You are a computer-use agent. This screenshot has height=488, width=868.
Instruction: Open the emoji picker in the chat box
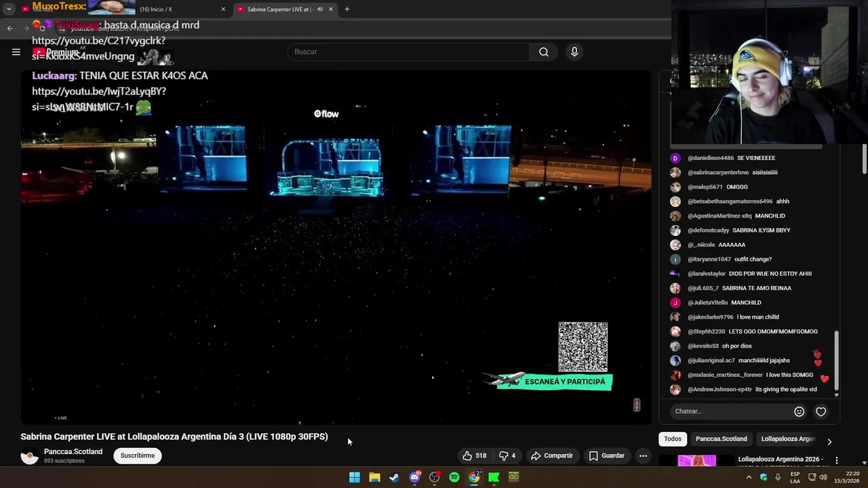[799, 411]
